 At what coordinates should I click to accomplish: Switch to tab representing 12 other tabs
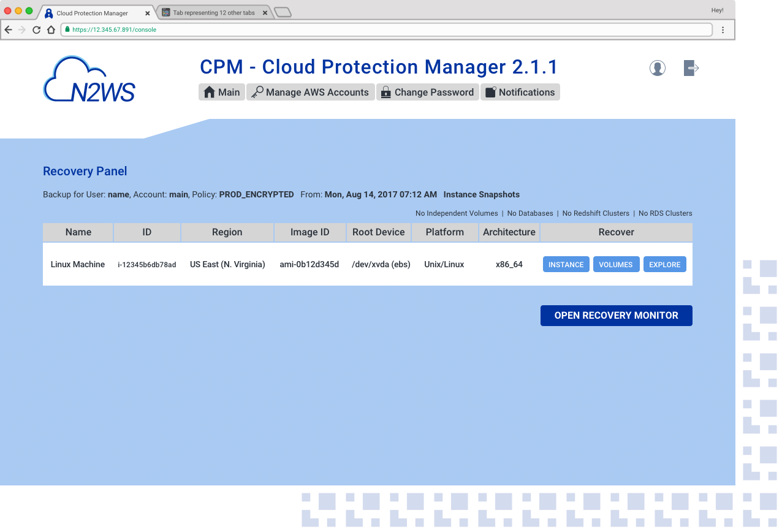point(214,13)
